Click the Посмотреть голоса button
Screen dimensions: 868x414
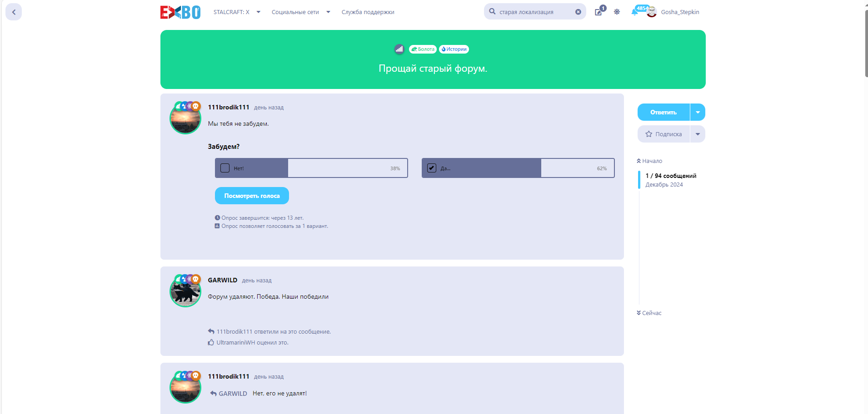[x=252, y=196]
